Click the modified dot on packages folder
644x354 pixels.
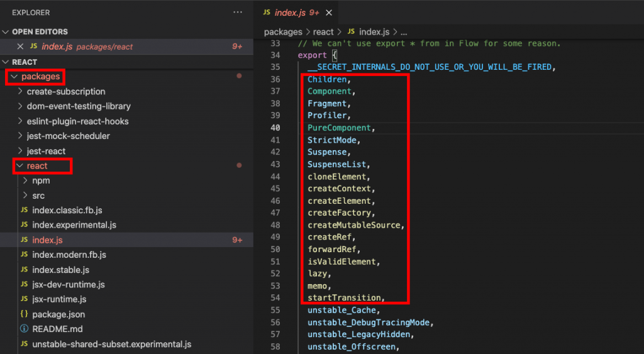click(x=239, y=76)
